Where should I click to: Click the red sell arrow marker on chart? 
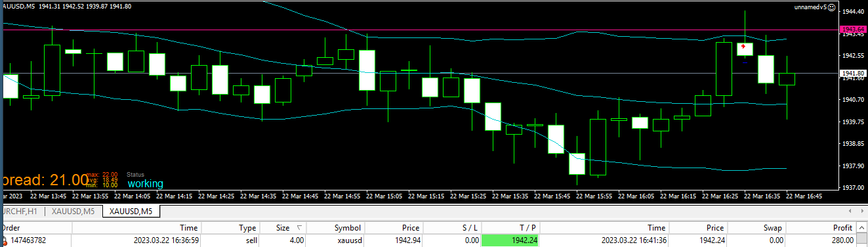743,47
